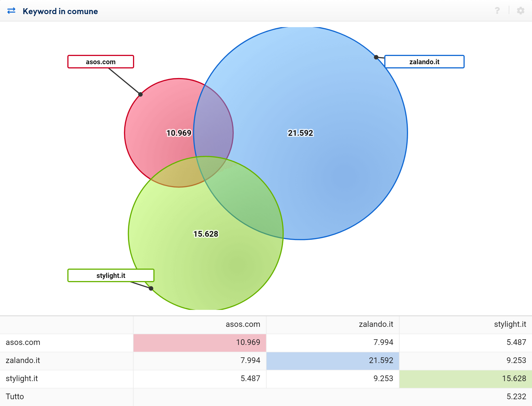532x406 pixels.
Task: Click 5.487 in the asos.com row
Action: [x=516, y=342]
